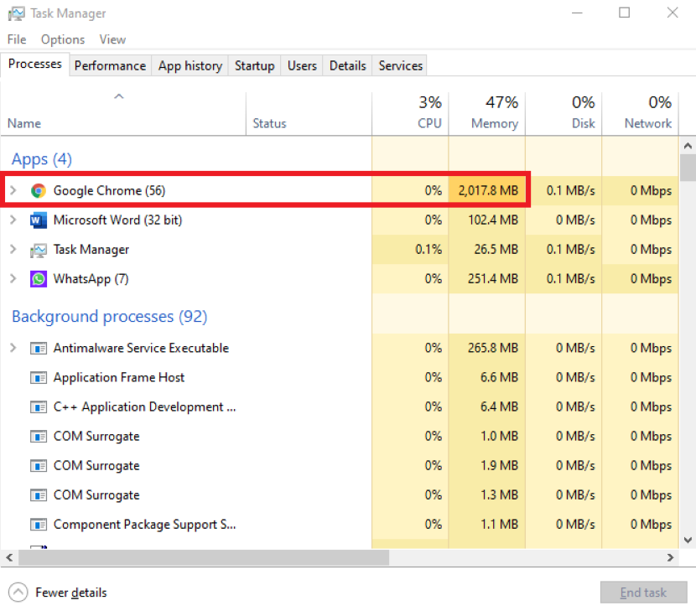
Task: Click the 26.5 MB memory value
Action: (496, 250)
